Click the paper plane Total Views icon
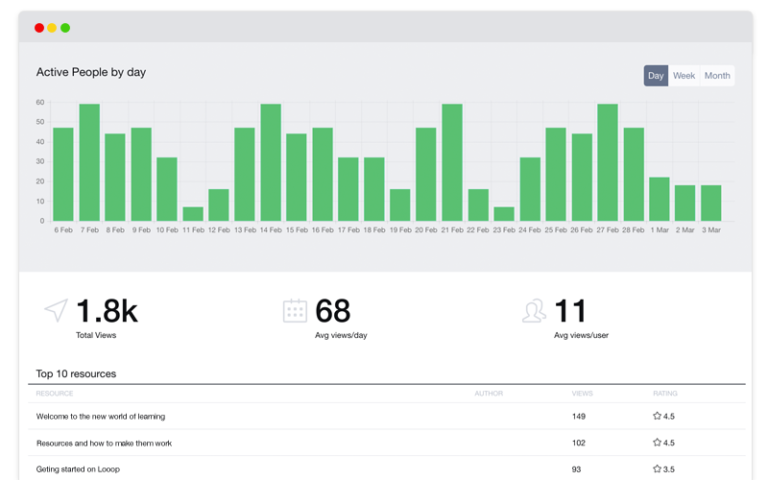This screenshot has height=480, width=768. 56,310
